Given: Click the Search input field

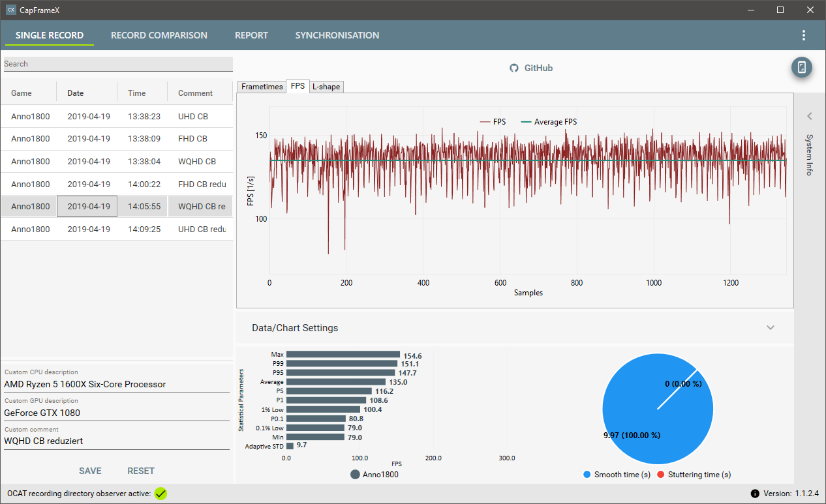Looking at the screenshot, I should (x=118, y=64).
